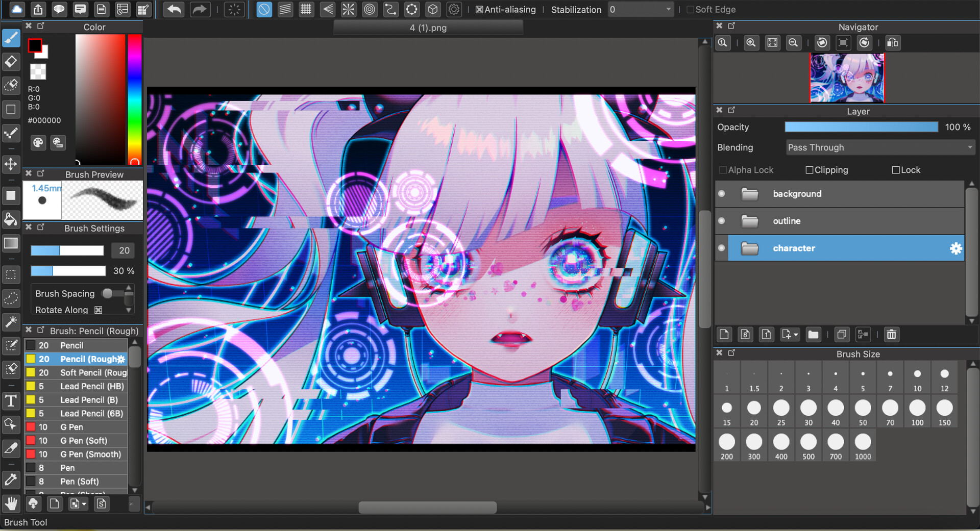This screenshot has width=980, height=531.
Task: Toggle the Anti-aliasing checkbox
Action: tap(479, 9)
